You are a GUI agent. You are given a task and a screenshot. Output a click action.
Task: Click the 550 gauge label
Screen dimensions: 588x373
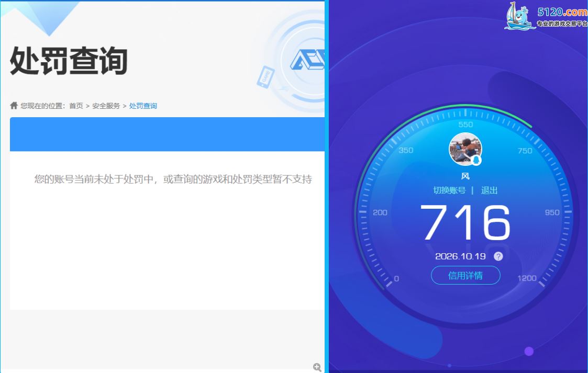465,125
